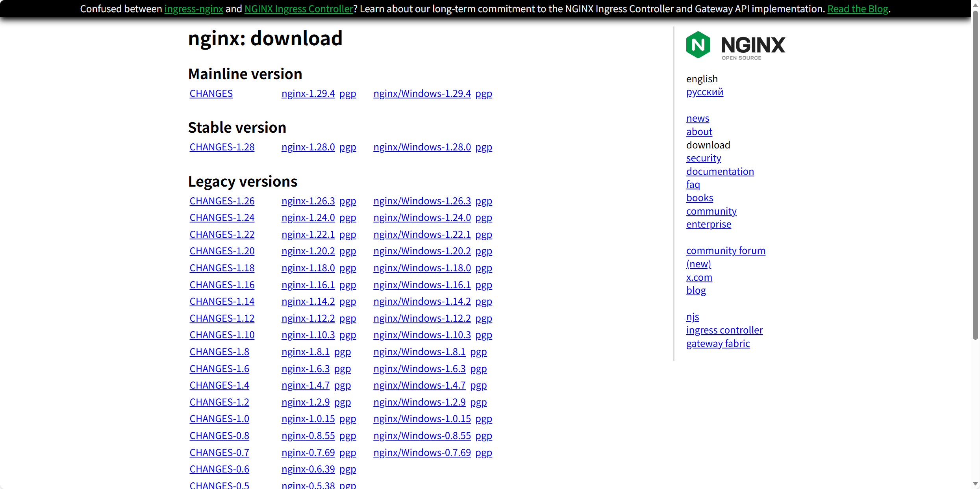Open the security sidebar link
This screenshot has width=980, height=489.
pos(703,158)
